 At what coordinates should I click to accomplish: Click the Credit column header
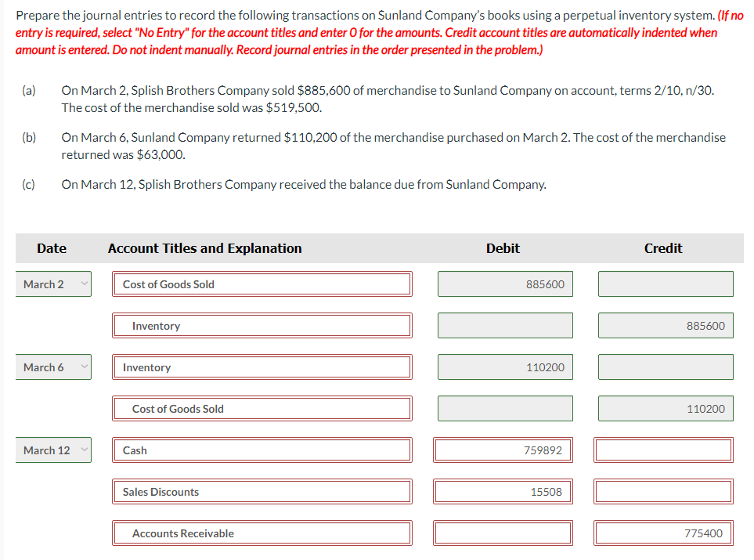pyautogui.click(x=663, y=248)
